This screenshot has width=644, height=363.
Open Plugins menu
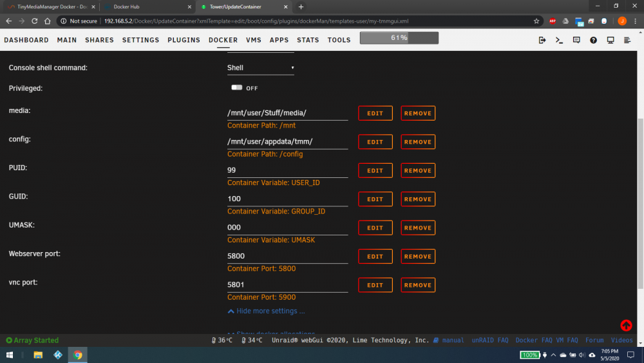184,40
